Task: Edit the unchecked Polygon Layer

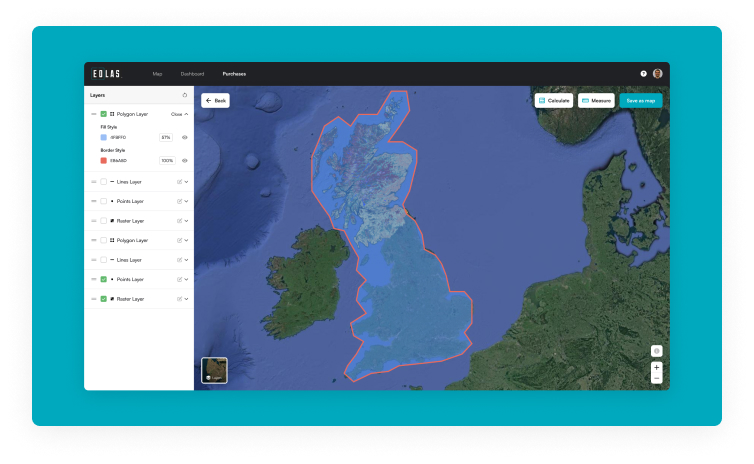Action: tap(179, 240)
